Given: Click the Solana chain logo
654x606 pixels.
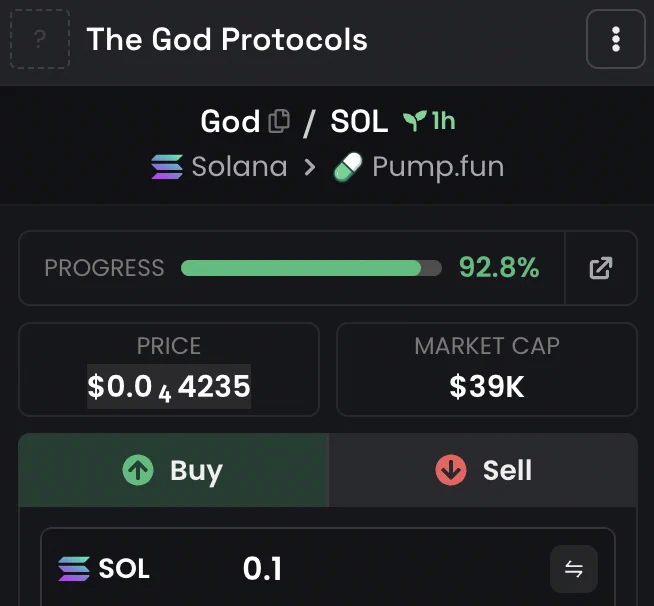Looking at the screenshot, I should (167, 167).
